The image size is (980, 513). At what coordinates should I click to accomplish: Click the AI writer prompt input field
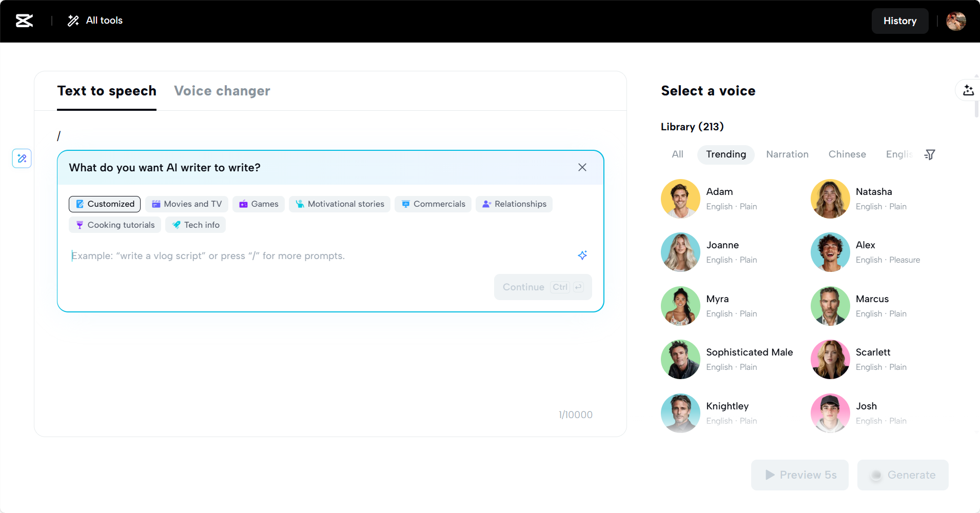point(318,256)
